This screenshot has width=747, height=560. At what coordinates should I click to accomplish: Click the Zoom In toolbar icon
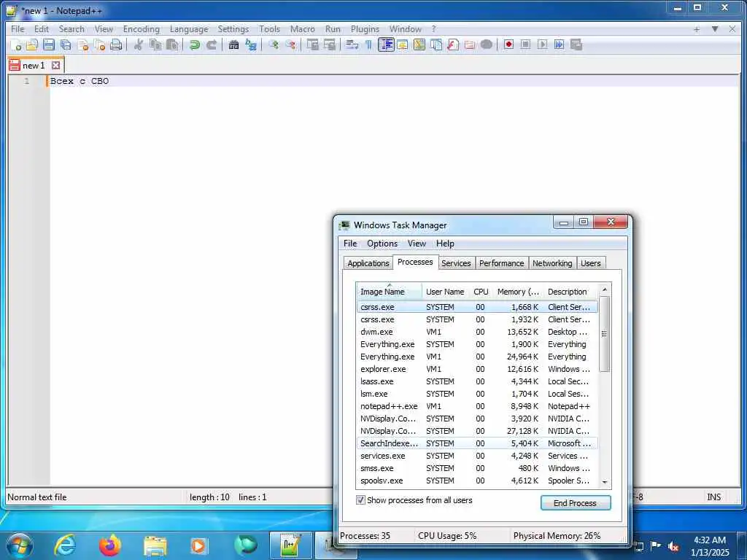(x=274, y=44)
